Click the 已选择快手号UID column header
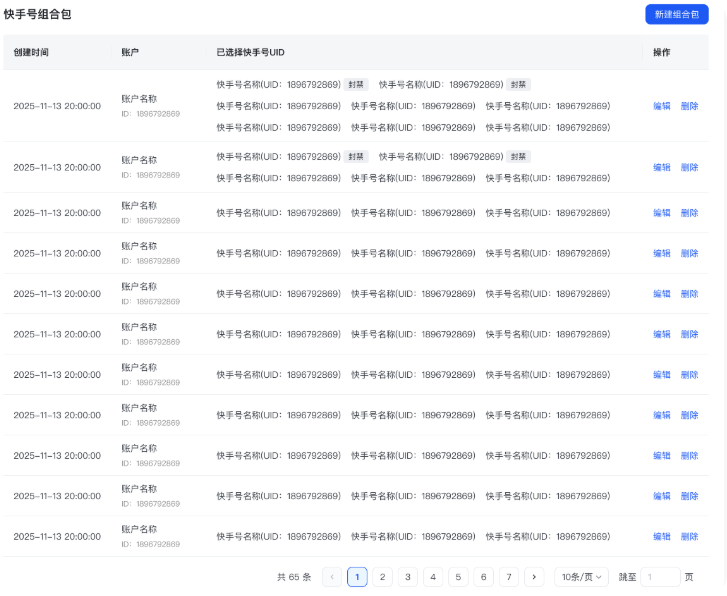This screenshot has height=596, width=727. (x=250, y=52)
